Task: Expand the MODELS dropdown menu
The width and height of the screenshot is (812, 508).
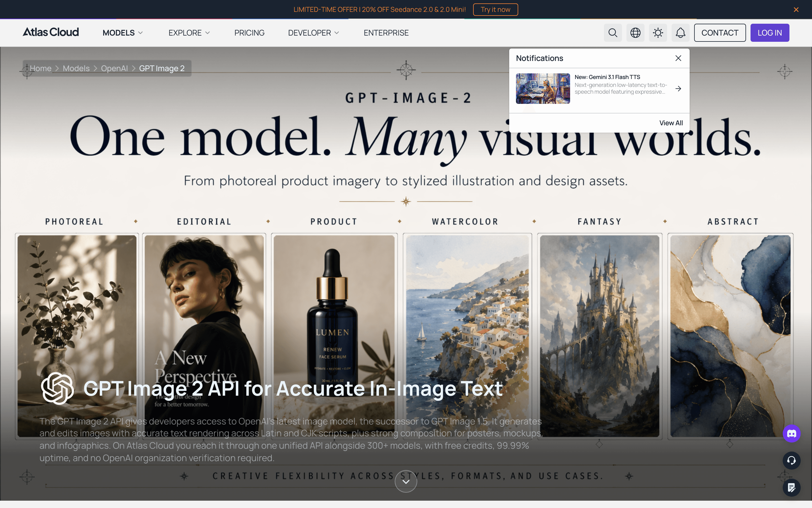Action: coord(123,32)
